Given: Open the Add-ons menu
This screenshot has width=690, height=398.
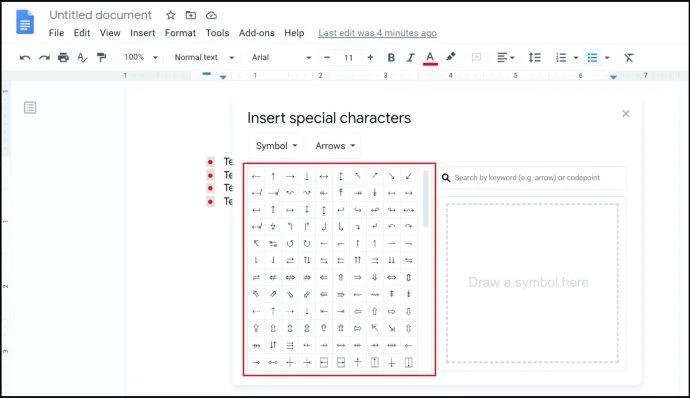Looking at the screenshot, I should [257, 33].
